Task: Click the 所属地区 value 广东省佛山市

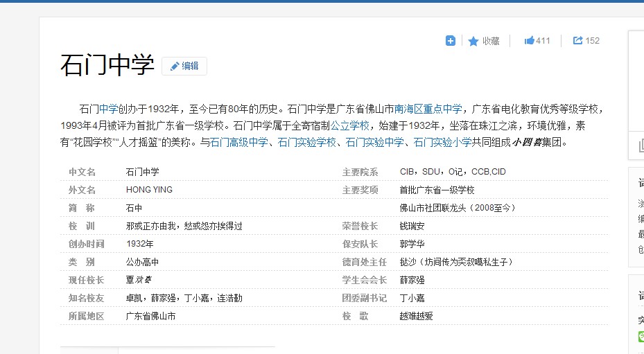Action: pyautogui.click(x=150, y=316)
